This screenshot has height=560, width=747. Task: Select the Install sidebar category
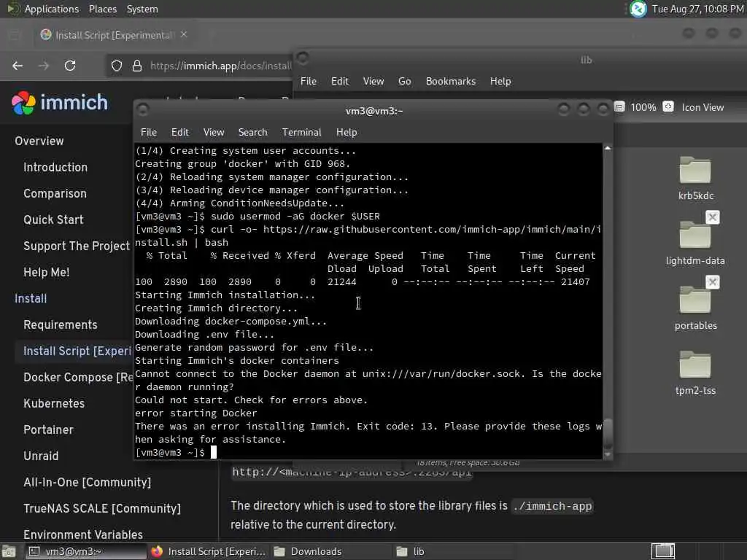[31, 298]
